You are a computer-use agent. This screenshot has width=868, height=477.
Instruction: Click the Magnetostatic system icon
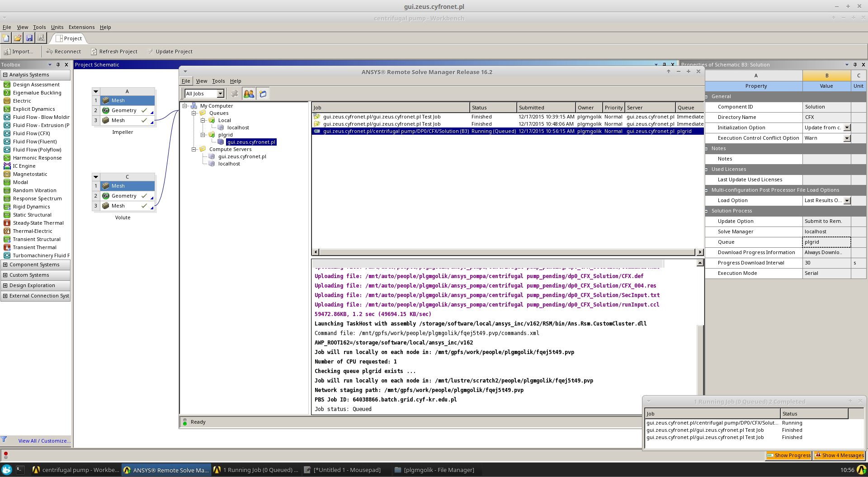coord(7,174)
